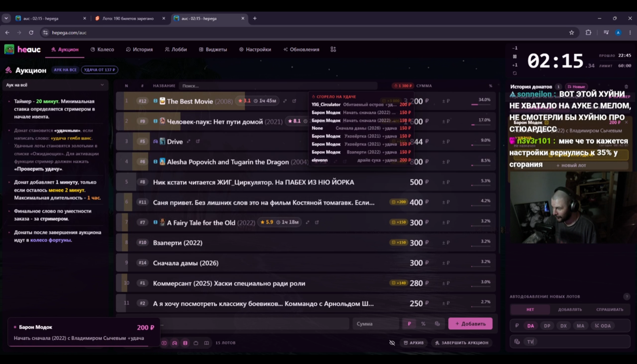Screen dimensions: 637x364
Task: Set auto-add lots to "ДОБАВЛЯТЬ"
Action: click(x=570, y=309)
